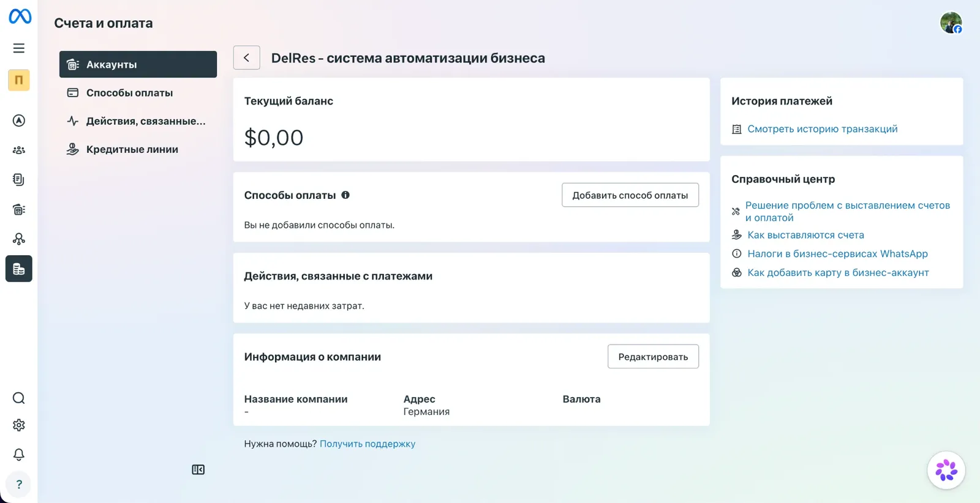The width and height of the screenshot is (980, 503).
Task: Open the "Как выставляются счета" help link
Action: (x=806, y=235)
